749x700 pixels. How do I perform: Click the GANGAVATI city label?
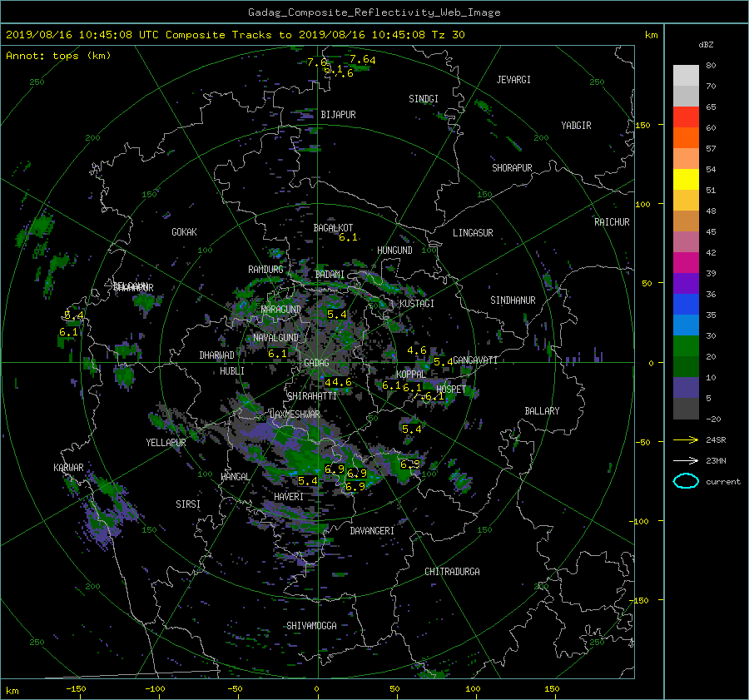[475, 360]
